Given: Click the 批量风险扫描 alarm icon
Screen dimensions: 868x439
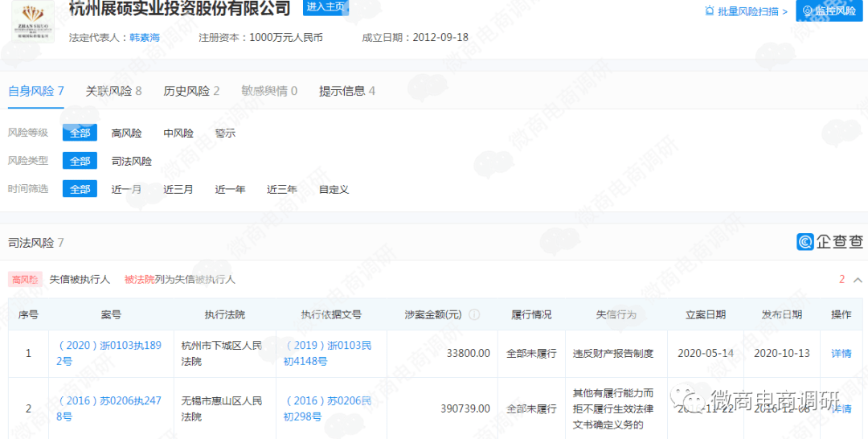Looking at the screenshot, I should coord(709,10).
